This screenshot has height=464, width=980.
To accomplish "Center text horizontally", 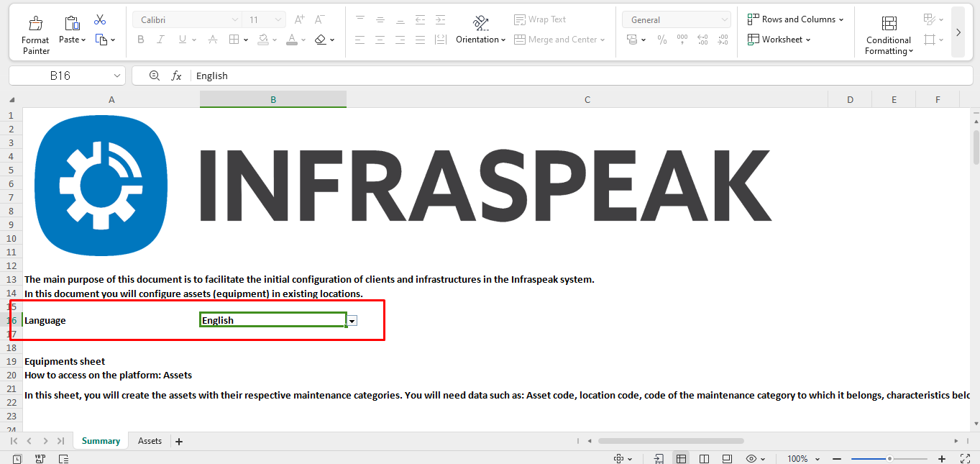I will pos(380,40).
